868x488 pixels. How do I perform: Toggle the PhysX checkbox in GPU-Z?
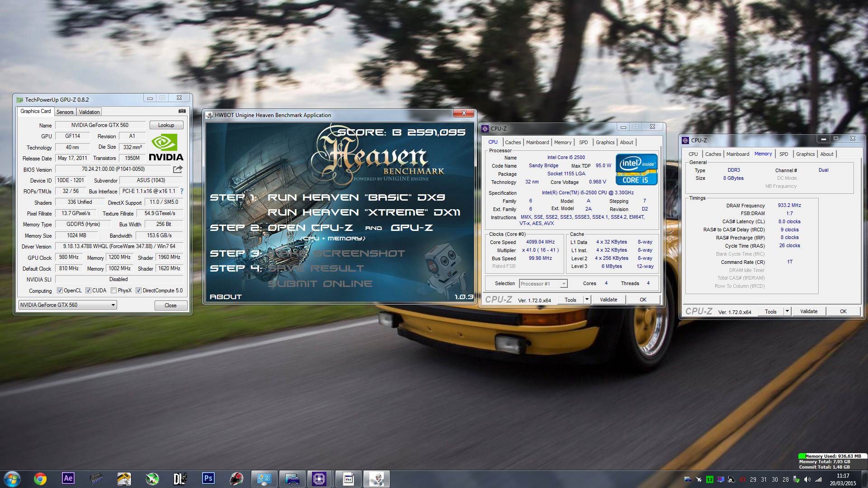click(114, 291)
